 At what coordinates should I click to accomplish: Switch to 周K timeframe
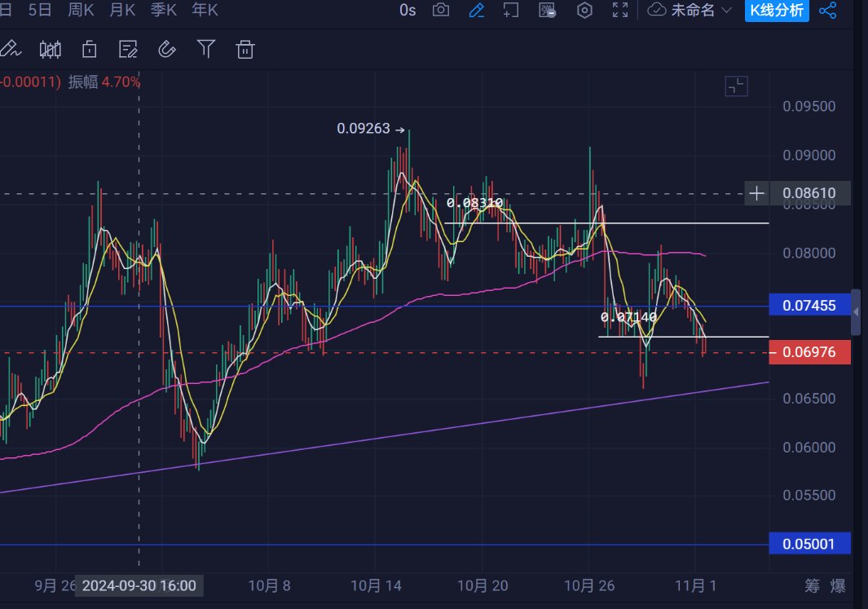point(81,10)
